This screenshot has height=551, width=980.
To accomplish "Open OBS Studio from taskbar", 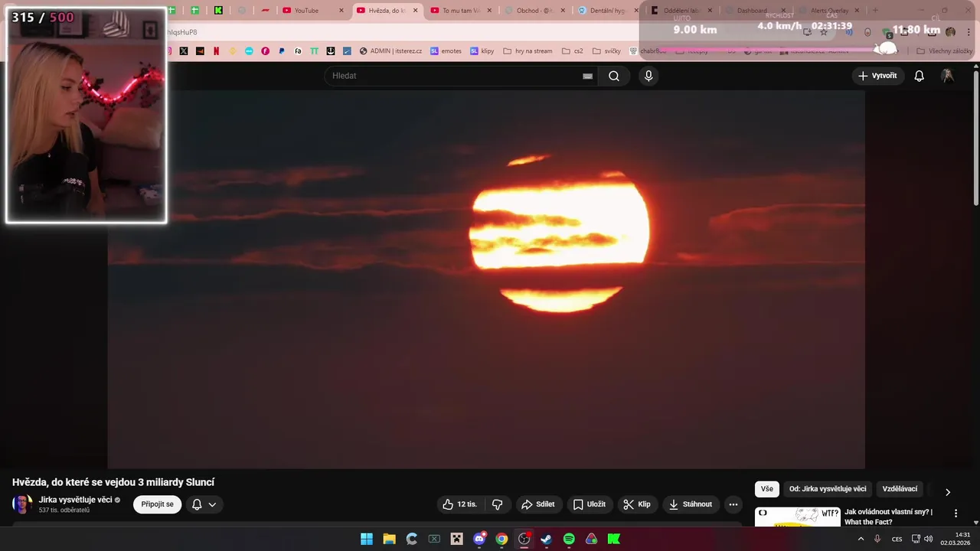I will 524,539.
